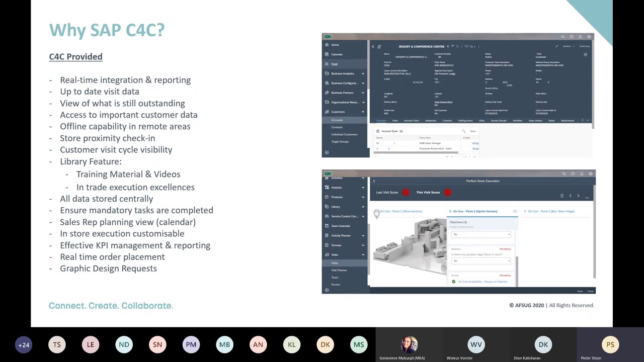This screenshot has height=362, width=644.
Task: Click the pencil edit icon near Actions
Action: pyautogui.click(x=556, y=46)
